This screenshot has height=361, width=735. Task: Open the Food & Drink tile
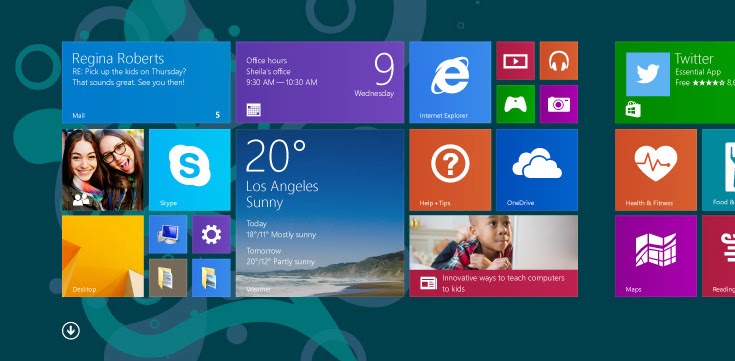click(719, 170)
